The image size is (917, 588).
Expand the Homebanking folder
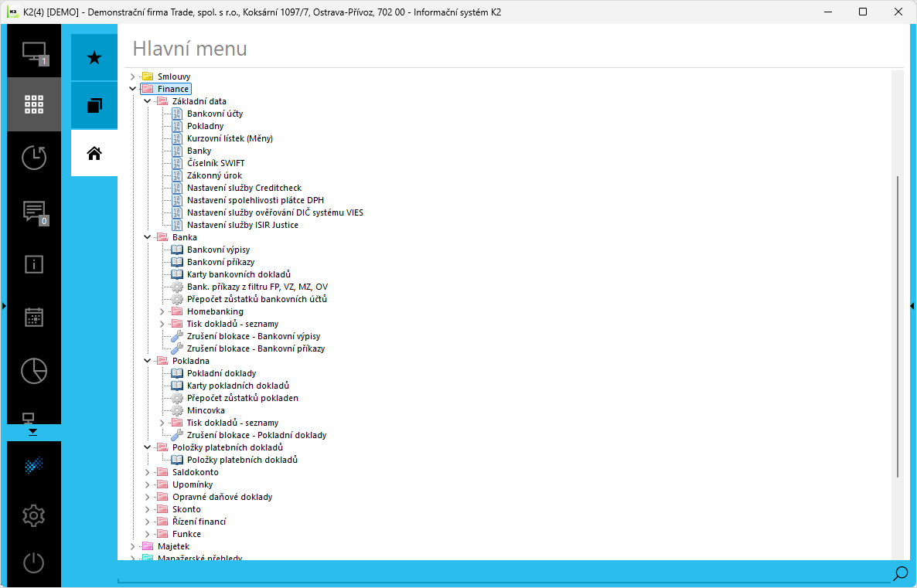click(x=162, y=311)
